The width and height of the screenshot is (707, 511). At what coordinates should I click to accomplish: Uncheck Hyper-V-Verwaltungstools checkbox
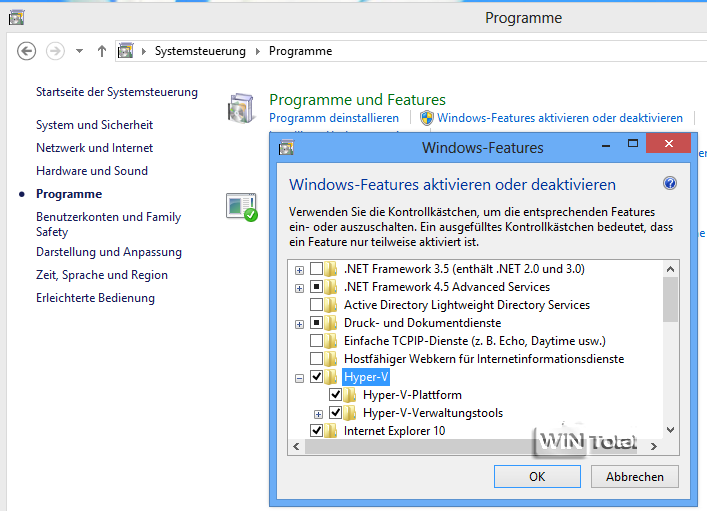(x=335, y=413)
